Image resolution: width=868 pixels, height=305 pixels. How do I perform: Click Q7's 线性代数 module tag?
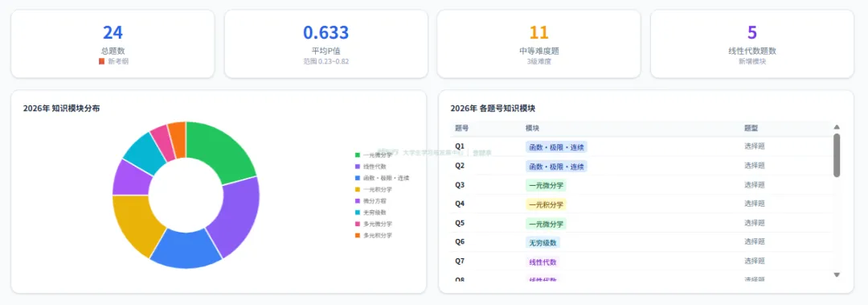[542, 262]
